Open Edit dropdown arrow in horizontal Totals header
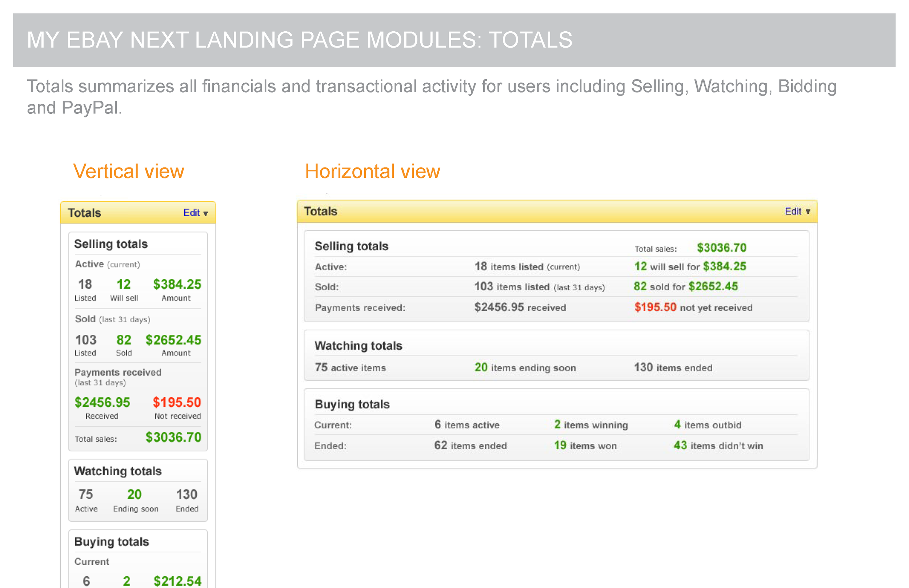The height and width of the screenshot is (588, 909). click(x=808, y=212)
